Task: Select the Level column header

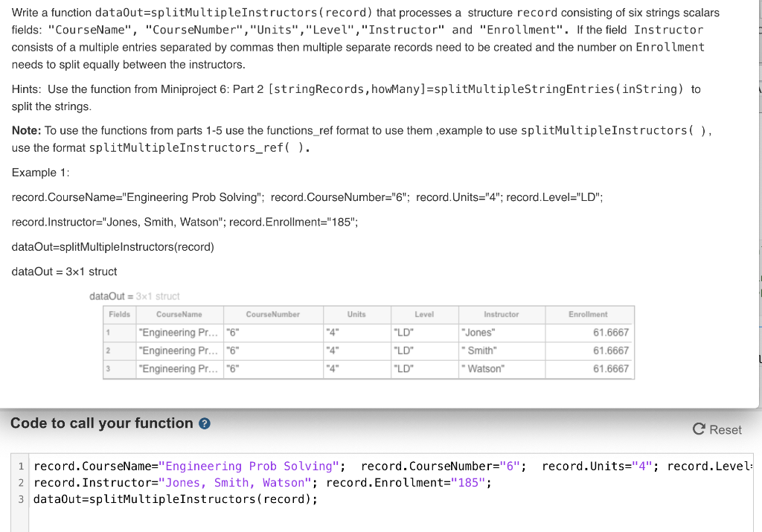Action: 424,314
